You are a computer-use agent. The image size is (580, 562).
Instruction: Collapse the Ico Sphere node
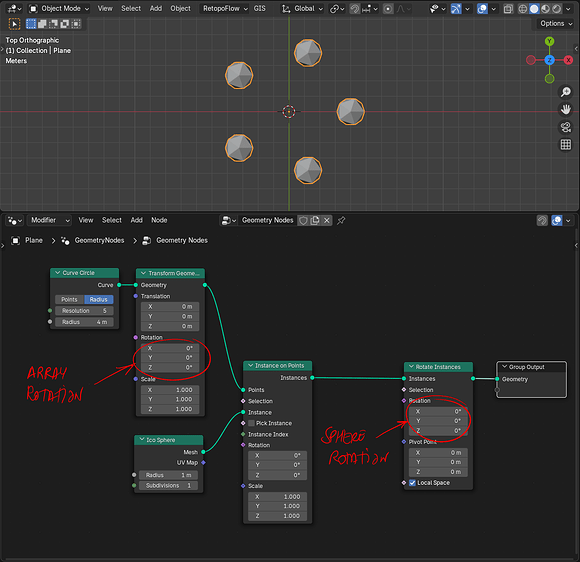[x=142, y=440]
